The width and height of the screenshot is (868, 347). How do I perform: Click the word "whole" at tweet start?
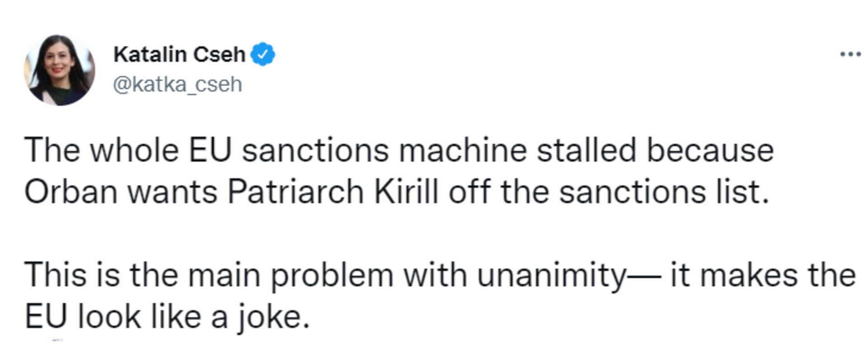click(x=134, y=150)
